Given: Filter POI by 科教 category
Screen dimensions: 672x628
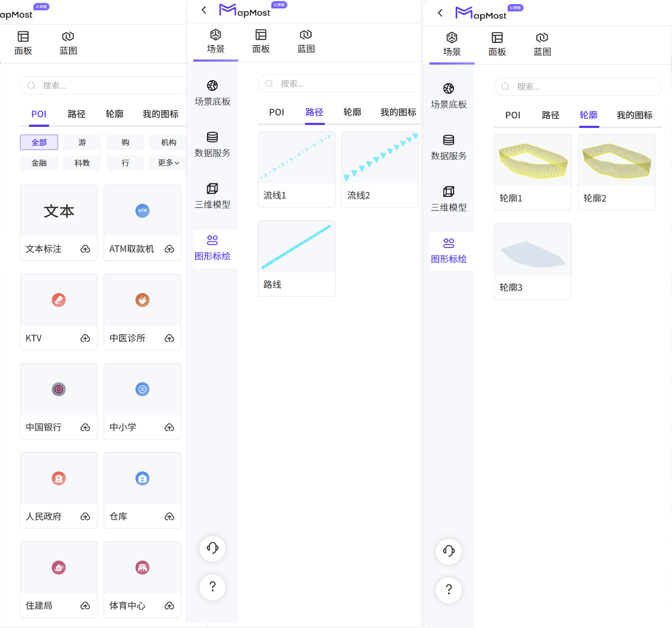Looking at the screenshot, I should pos(82,163).
